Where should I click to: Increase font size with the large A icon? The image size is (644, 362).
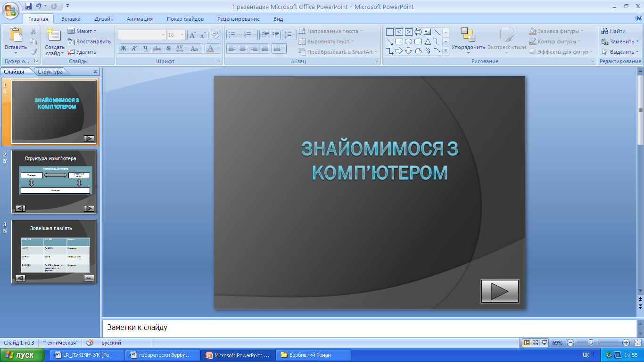(192, 35)
